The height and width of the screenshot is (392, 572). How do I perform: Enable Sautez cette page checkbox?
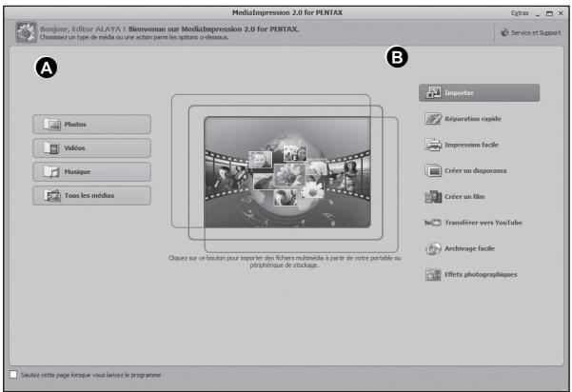click(x=13, y=375)
